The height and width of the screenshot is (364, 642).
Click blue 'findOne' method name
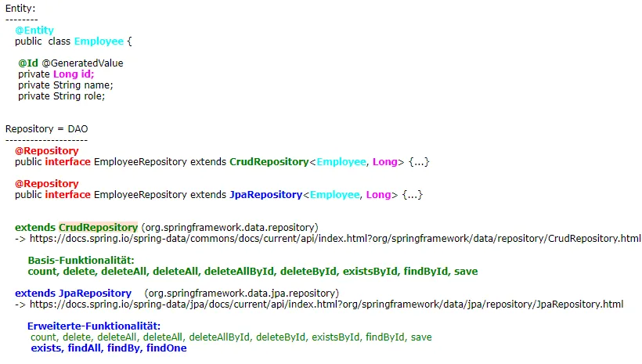pos(167,348)
